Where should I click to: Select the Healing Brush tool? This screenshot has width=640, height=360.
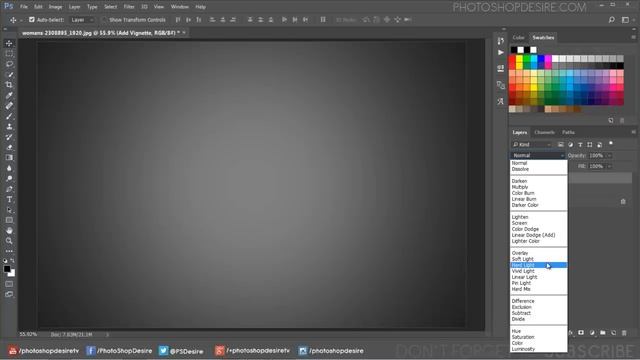9,106
